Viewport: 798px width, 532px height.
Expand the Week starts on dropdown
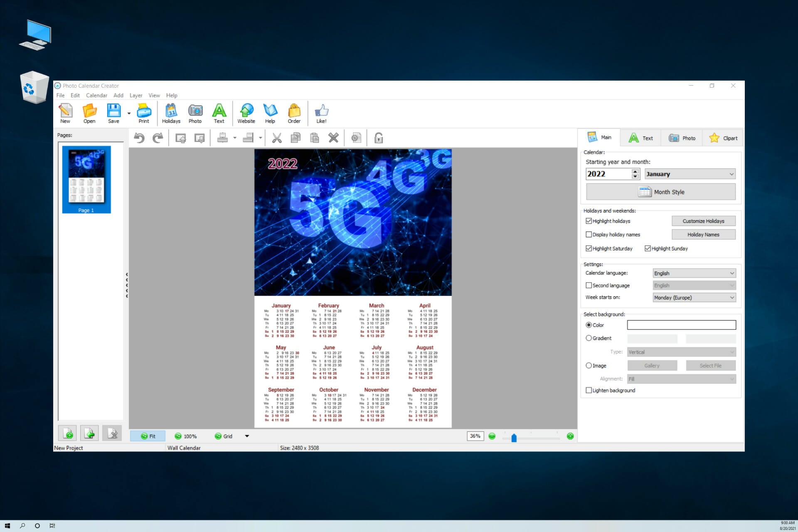[x=694, y=298]
